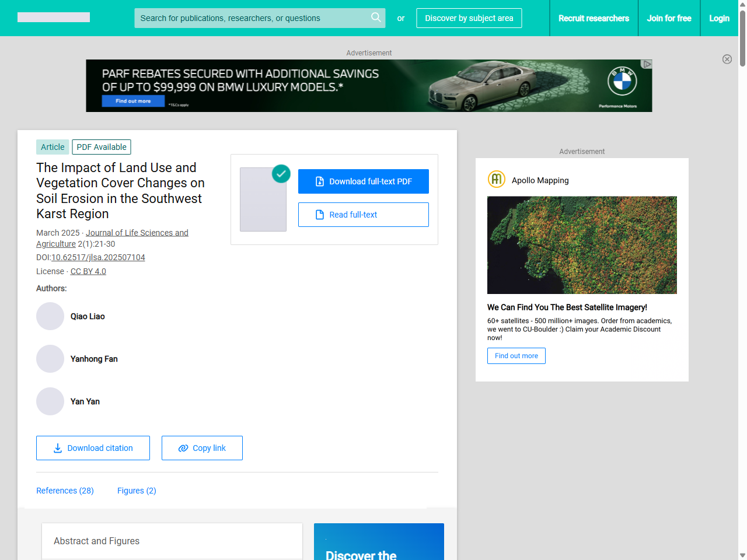Switch to the Figures (2) section

(137, 491)
